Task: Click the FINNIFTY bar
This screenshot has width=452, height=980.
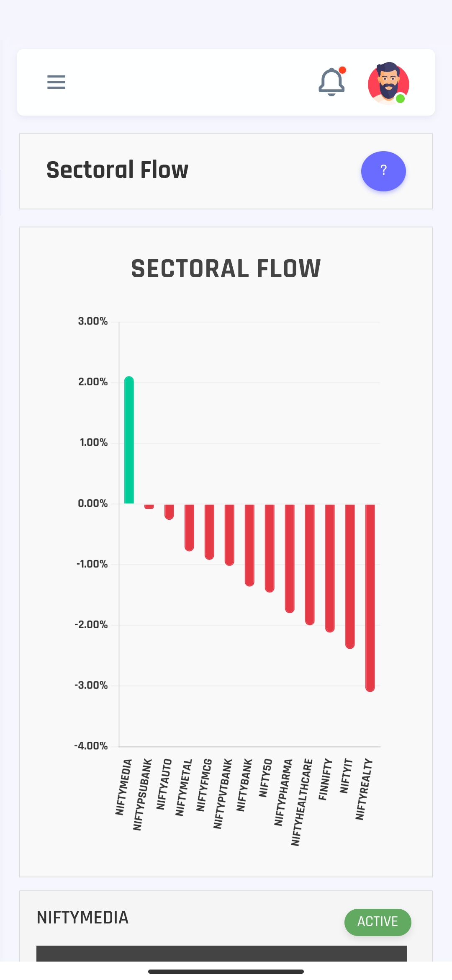Action: tap(330, 567)
